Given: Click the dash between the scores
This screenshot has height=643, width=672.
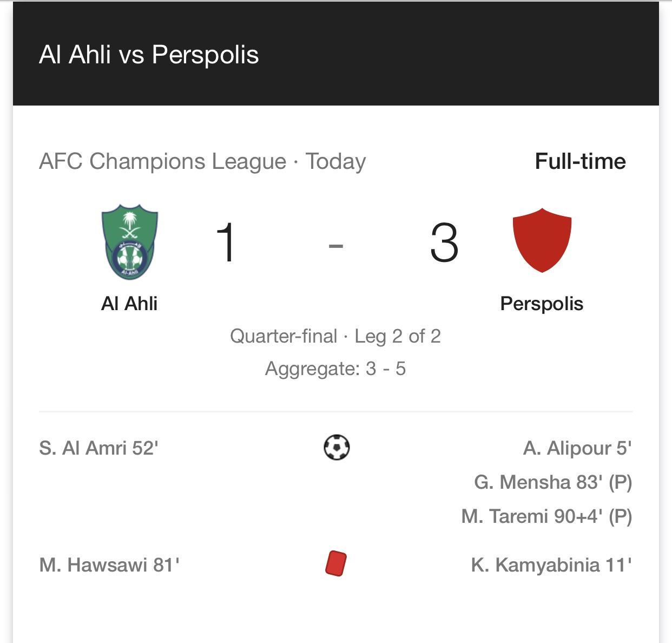Looking at the screenshot, I should point(336,246).
